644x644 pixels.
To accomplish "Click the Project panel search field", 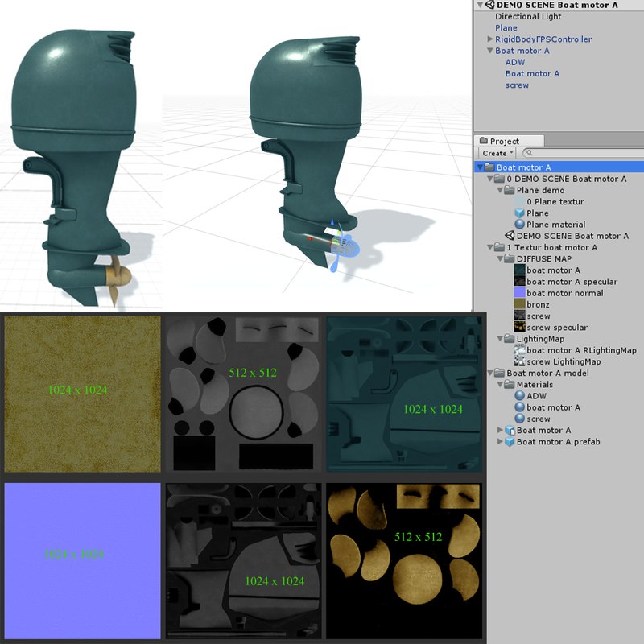I will point(580,153).
